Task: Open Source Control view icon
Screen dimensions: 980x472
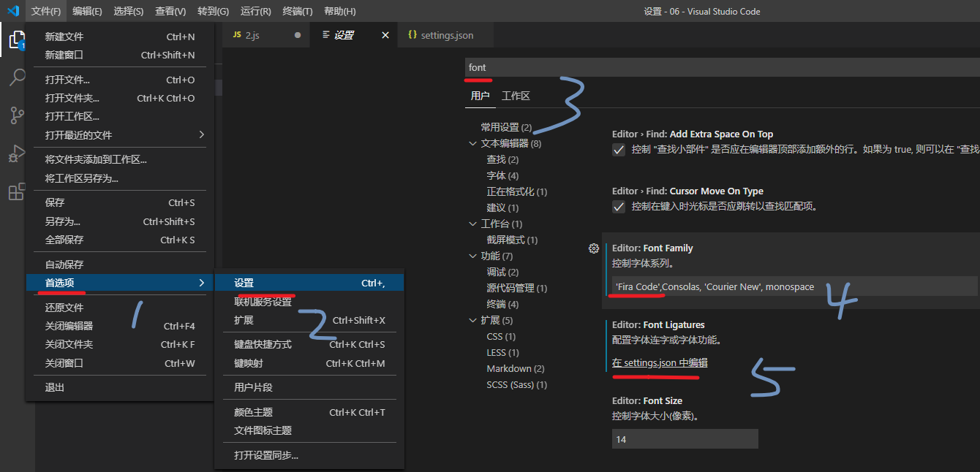Action: (17, 115)
